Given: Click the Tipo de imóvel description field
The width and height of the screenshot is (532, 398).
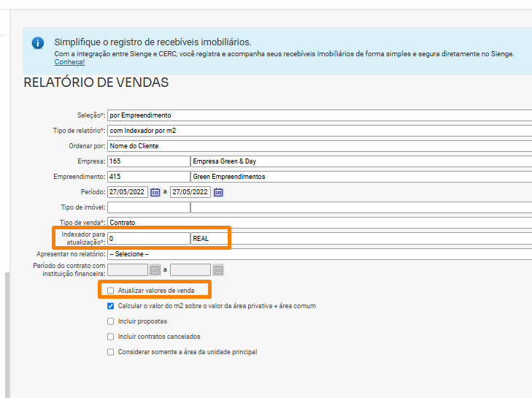Looking at the screenshot, I should point(361,207).
